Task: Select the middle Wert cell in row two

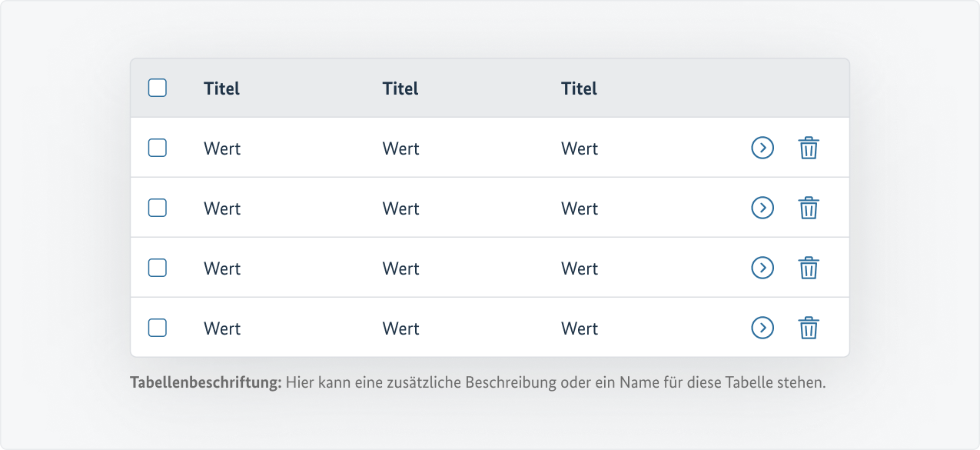Action: [x=401, y=208]
